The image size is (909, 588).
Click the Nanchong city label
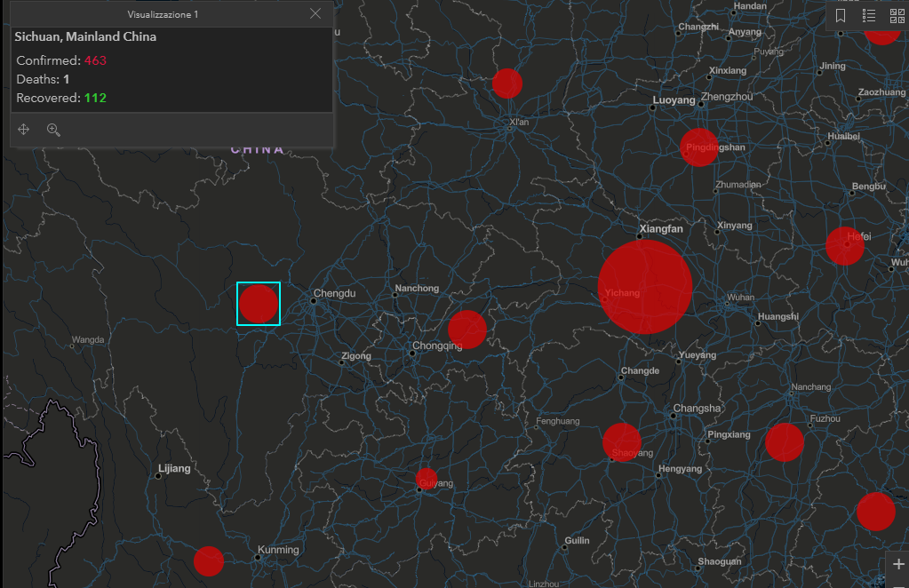pos(417,288)
